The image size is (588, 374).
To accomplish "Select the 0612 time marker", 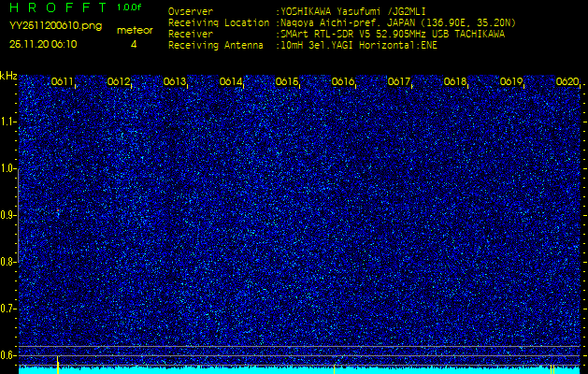I will coord(119,82).
